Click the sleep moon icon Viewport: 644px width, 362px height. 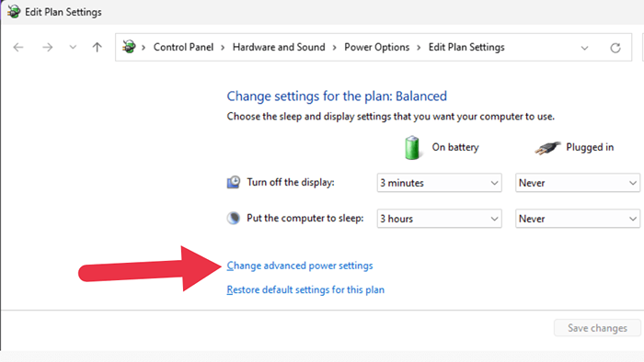pyautogui.click(x=234, y=218)
